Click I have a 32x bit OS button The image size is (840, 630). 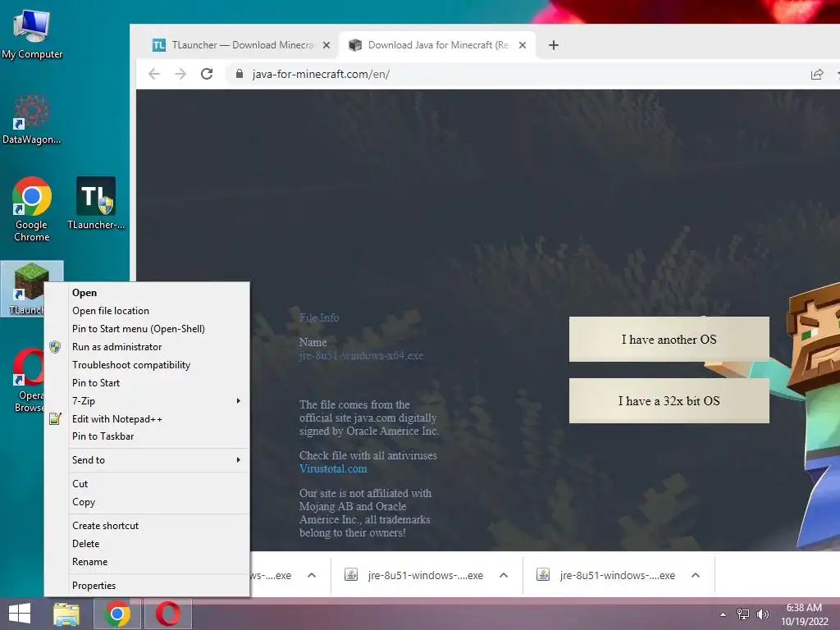pyautogui.click(x=669, y=400)
